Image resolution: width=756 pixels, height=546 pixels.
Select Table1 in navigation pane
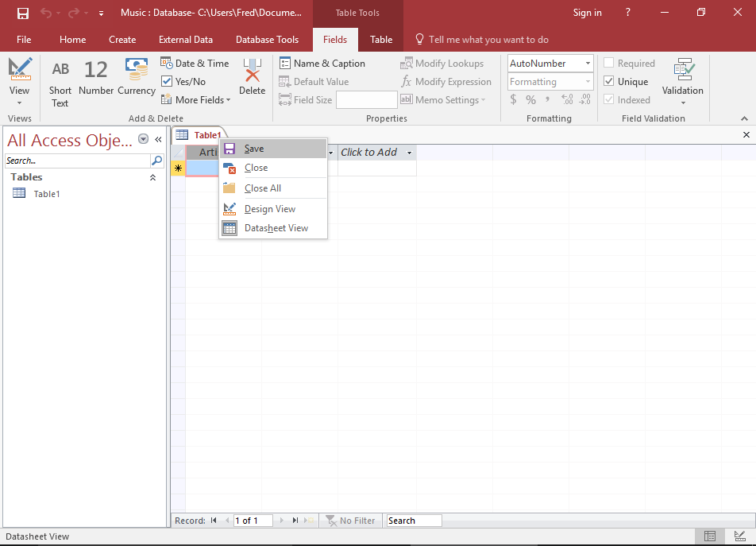coord(47,194)
